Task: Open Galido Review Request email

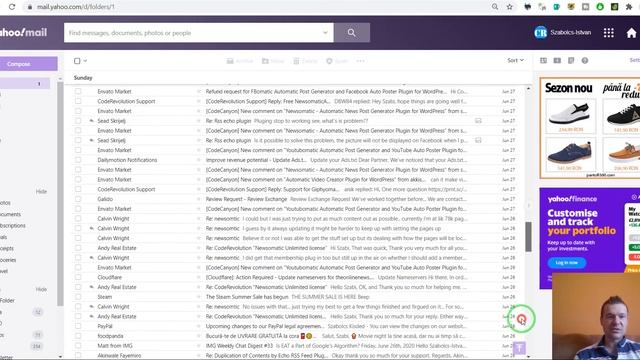Action: (298, 199)
